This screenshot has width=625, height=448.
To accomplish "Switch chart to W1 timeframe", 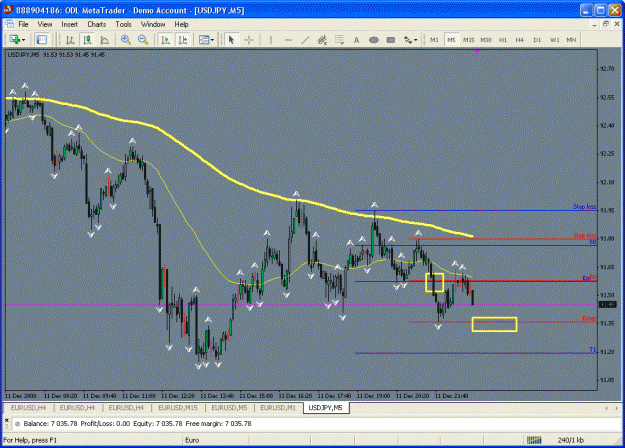I will 554,39.
